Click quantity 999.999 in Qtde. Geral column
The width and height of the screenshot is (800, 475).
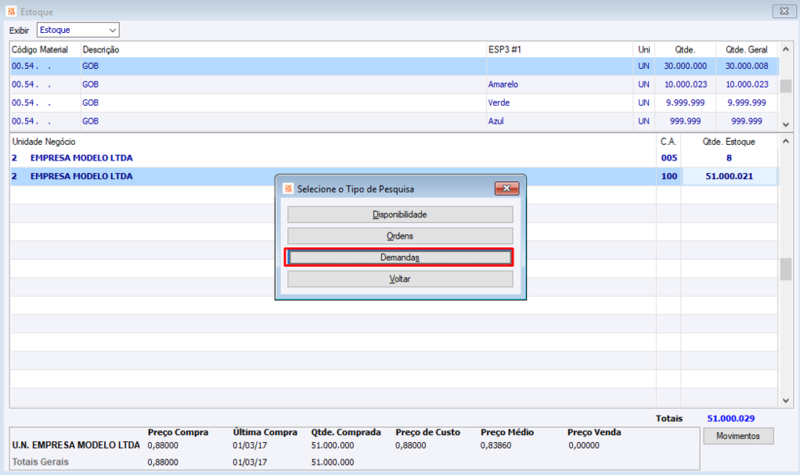click(x=747, y=121)
